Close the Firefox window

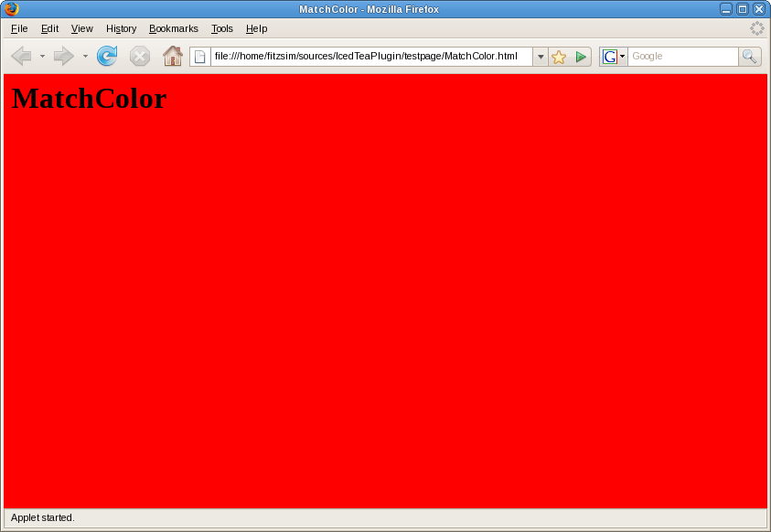tap(759, 9)
